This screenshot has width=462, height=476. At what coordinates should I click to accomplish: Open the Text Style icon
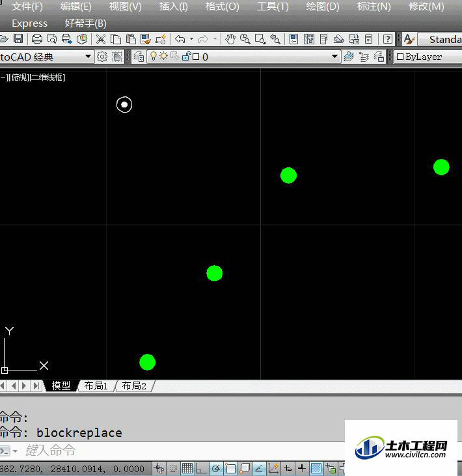click(409, 39)
